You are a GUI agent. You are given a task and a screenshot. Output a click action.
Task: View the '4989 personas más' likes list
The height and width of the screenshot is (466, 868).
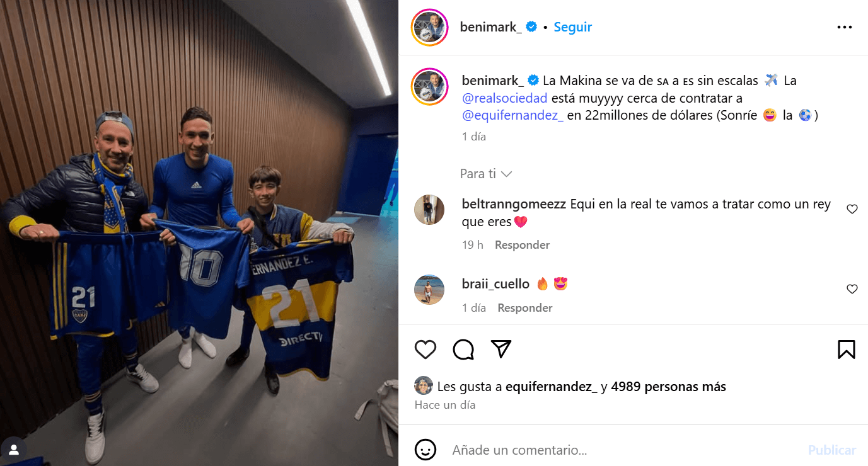tap(668, 387)
